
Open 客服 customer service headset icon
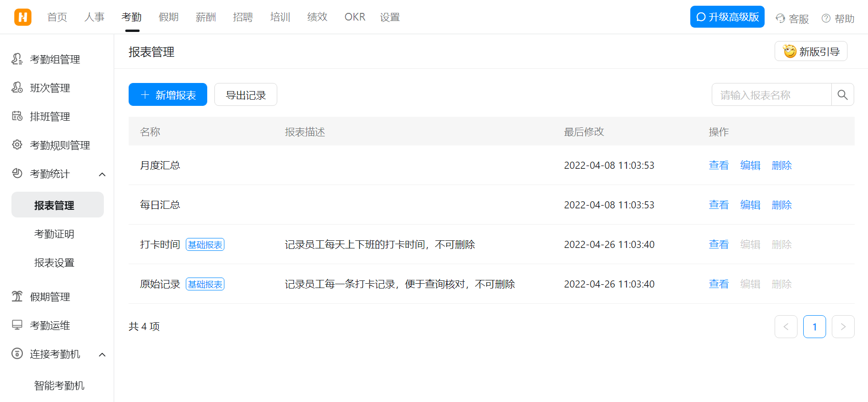[780, 19]
